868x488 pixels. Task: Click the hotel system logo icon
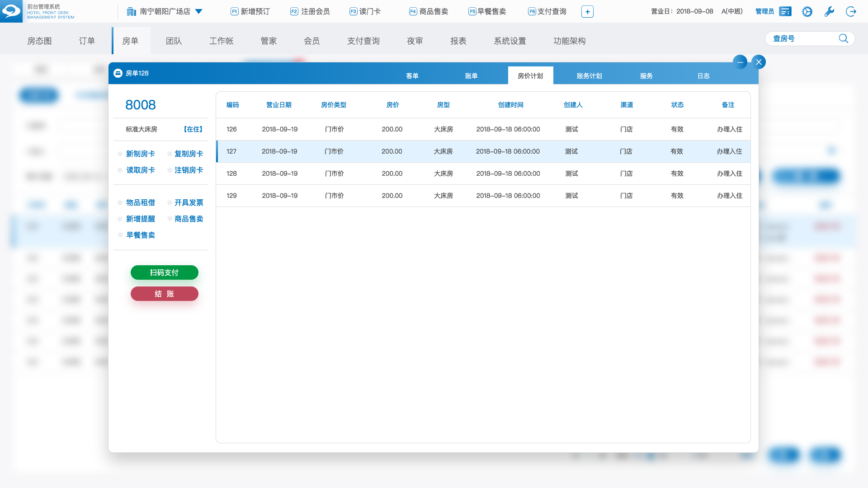(11, 11)
